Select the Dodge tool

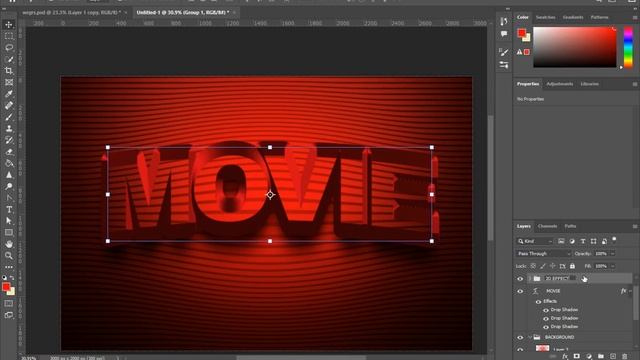click(9, 186)
